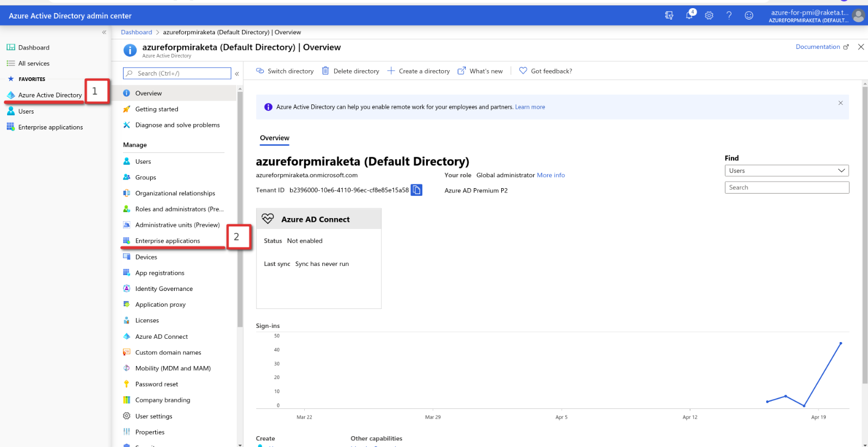868x447 pixels.
Task: Open the Find Users dropdown
Action: [786, 171]
